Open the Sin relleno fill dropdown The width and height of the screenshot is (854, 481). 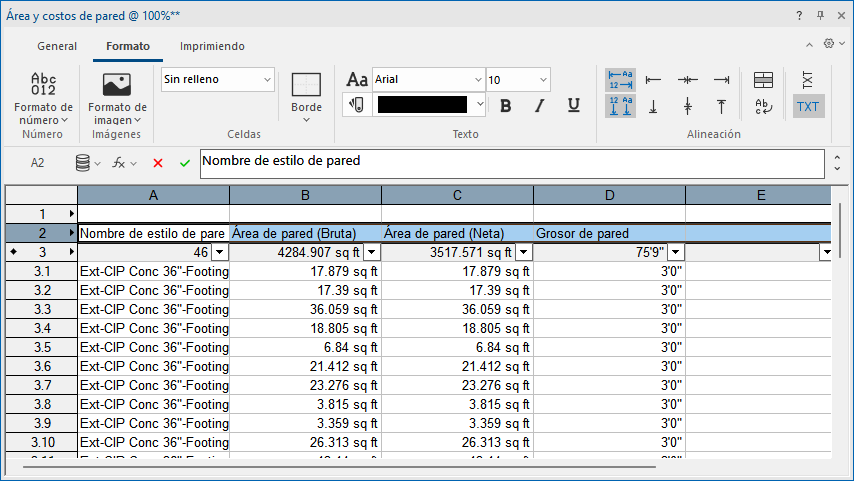coord(217,79)
